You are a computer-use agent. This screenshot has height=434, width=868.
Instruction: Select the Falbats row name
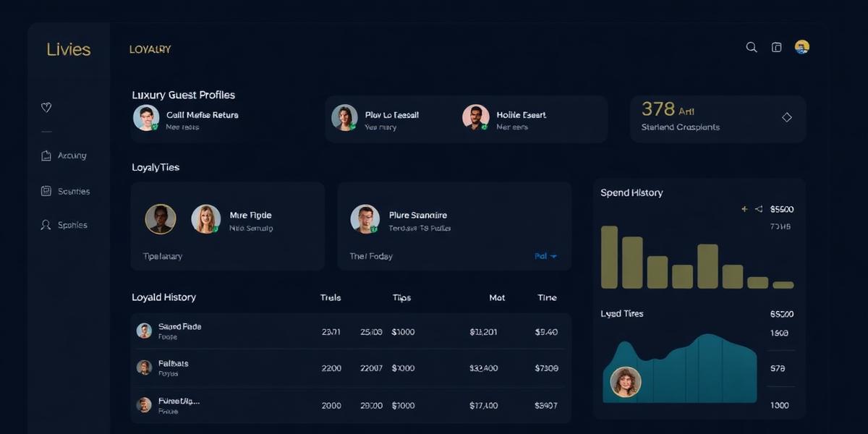(173, 363)
